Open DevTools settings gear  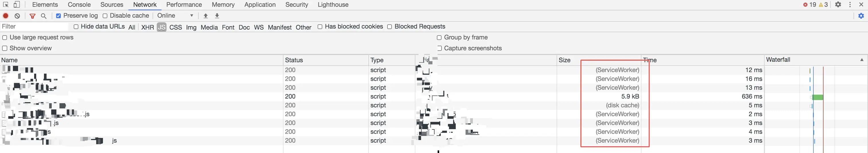coord(838,5)
